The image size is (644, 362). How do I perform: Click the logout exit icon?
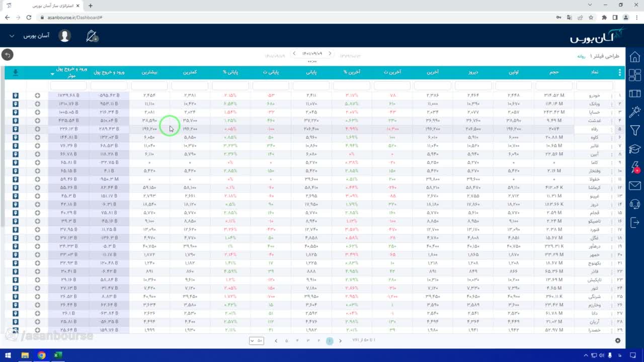tap(635, 222)
